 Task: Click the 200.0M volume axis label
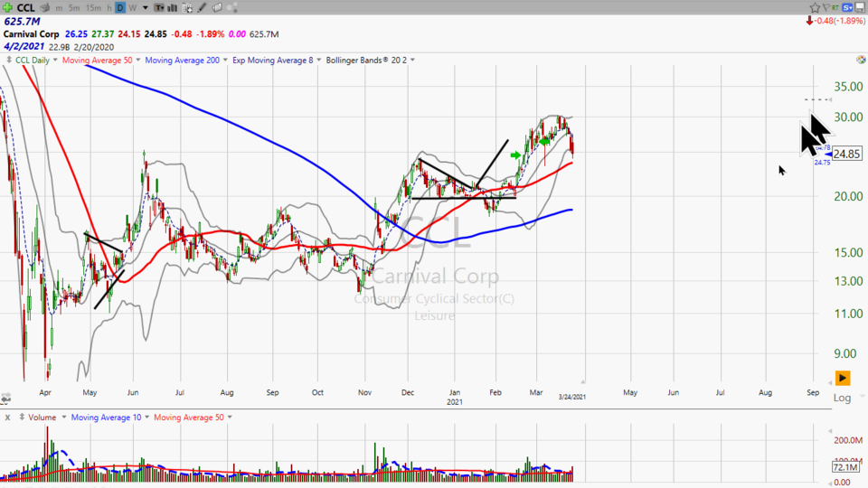pyautogui.click(x=848, y=440)
